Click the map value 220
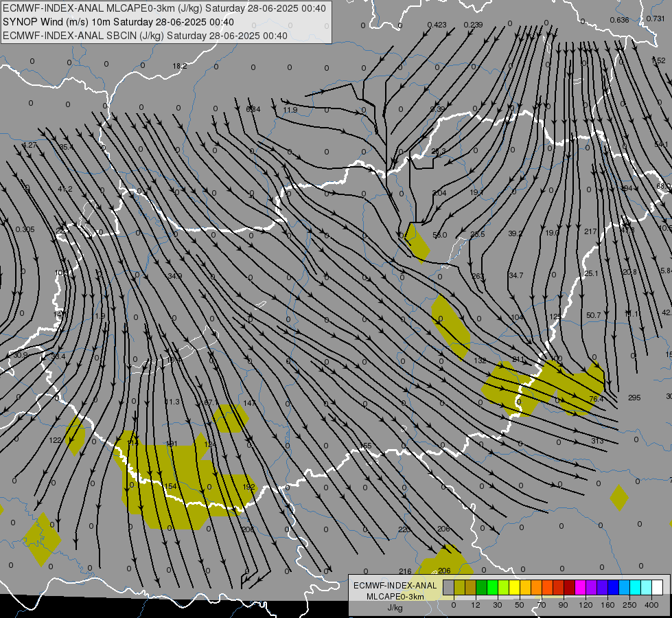The image size is (672, 618). (404, 529)
